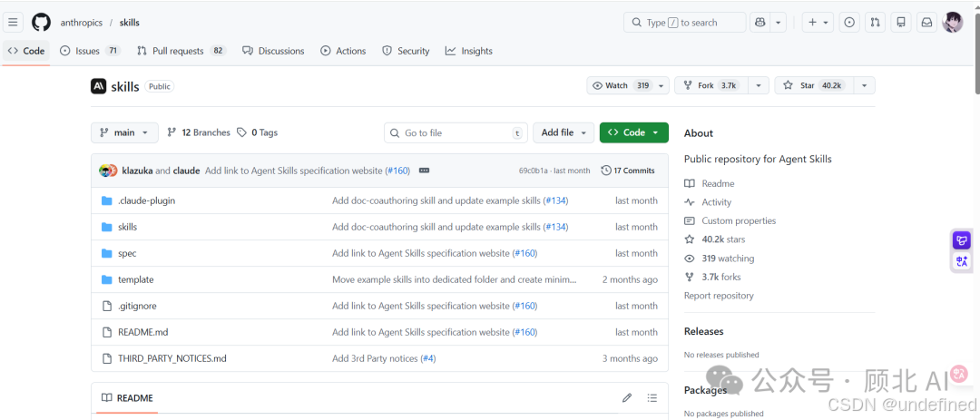Open the skills folder
This screenshot has height=420, width=980.
point(128,227)
